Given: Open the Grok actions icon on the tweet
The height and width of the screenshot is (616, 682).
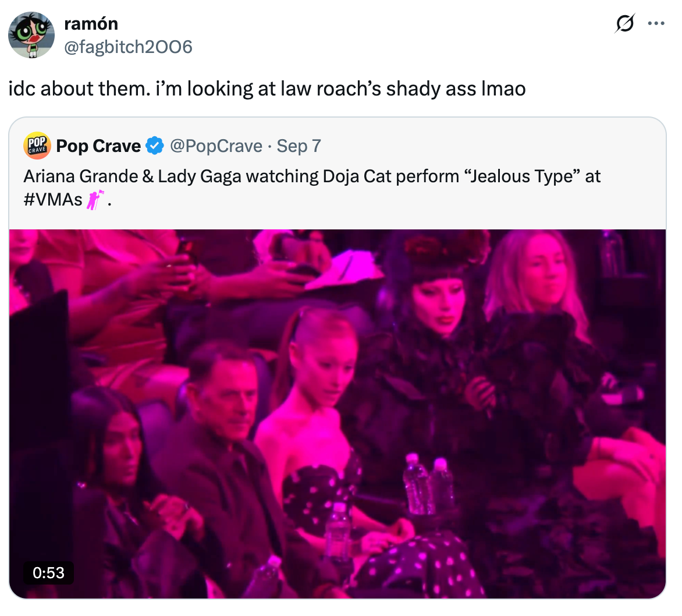Looking at the screenshot, I should 624,23.
